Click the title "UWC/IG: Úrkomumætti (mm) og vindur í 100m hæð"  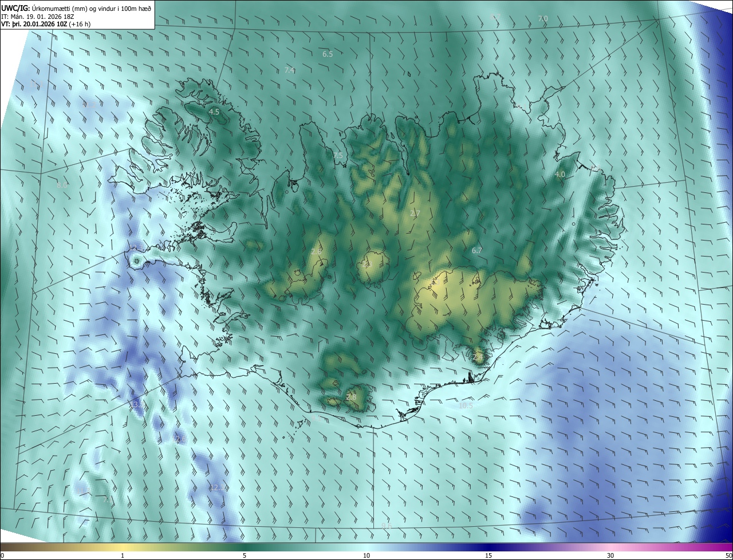(x=76, y=8)
